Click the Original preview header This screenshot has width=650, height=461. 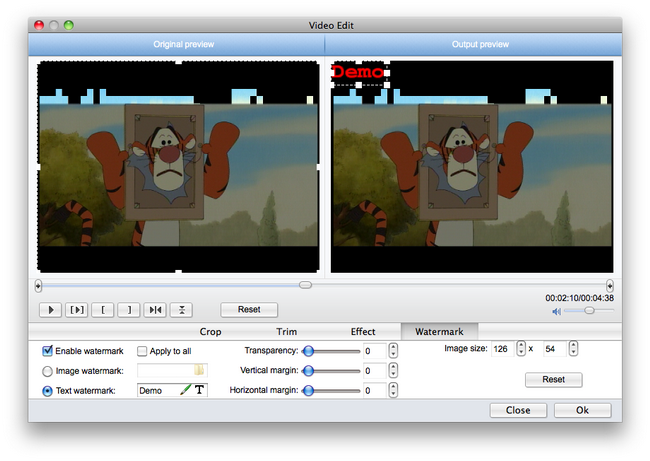184,44
